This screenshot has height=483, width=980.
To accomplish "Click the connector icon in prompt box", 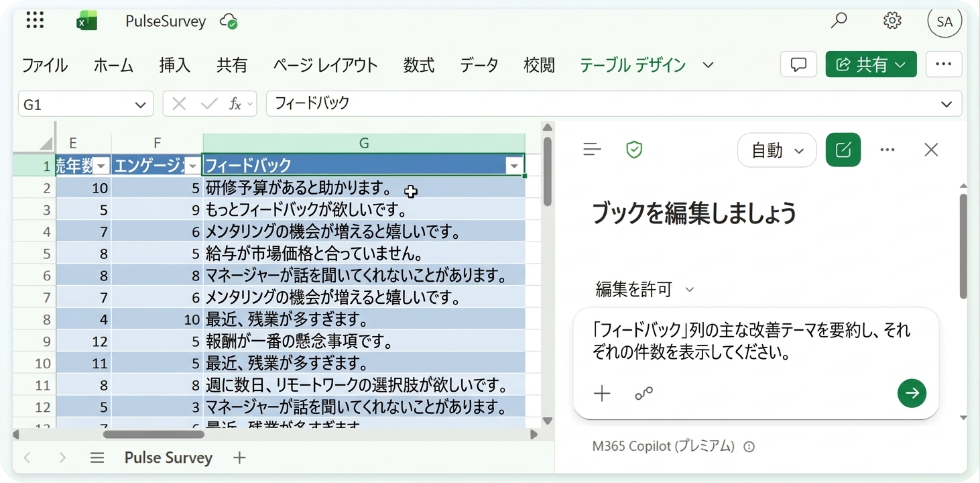I will [644, 394].
